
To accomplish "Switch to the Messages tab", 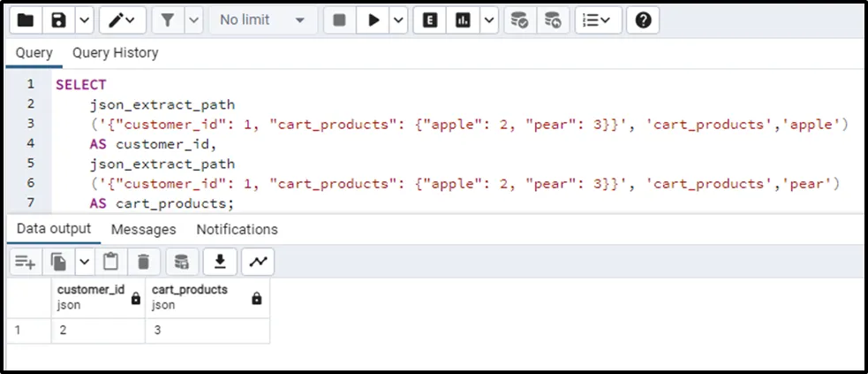I will pos(143,230).
